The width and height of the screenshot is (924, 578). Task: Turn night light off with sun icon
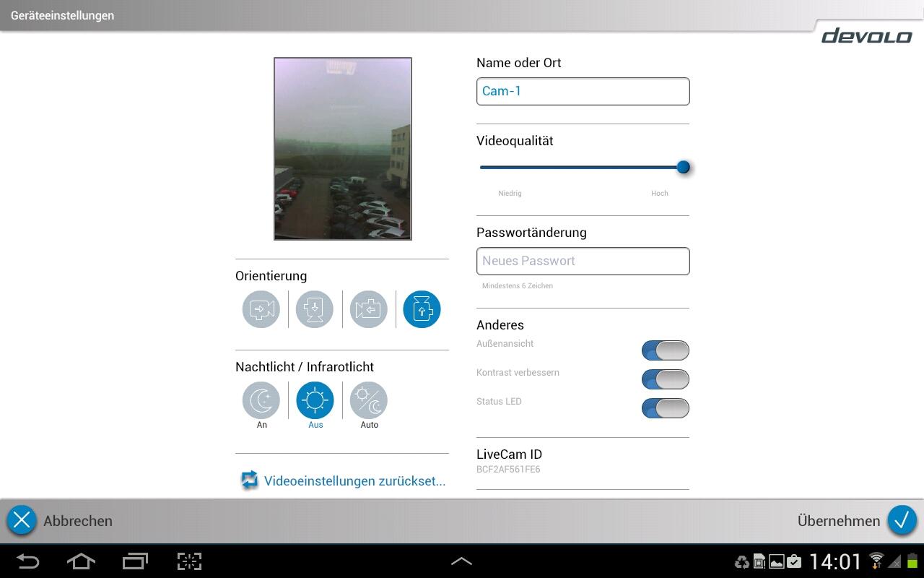[315, 400]
